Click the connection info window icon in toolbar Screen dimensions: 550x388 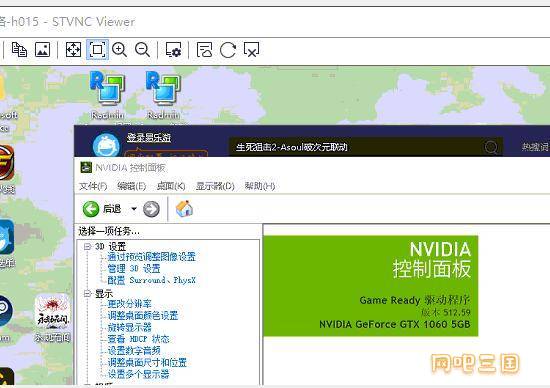click(204, 49)
